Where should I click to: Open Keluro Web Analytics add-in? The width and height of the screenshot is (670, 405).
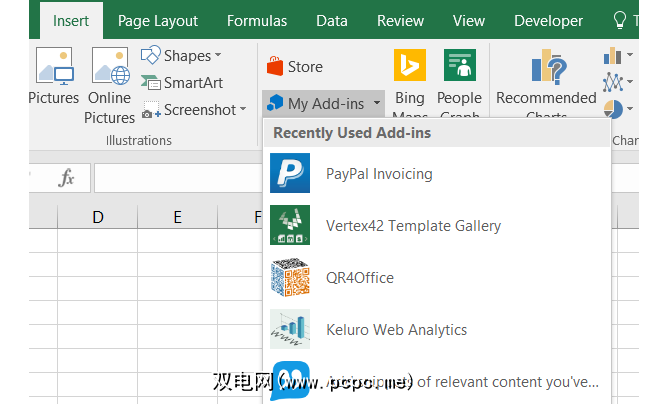tap(396, 330)
